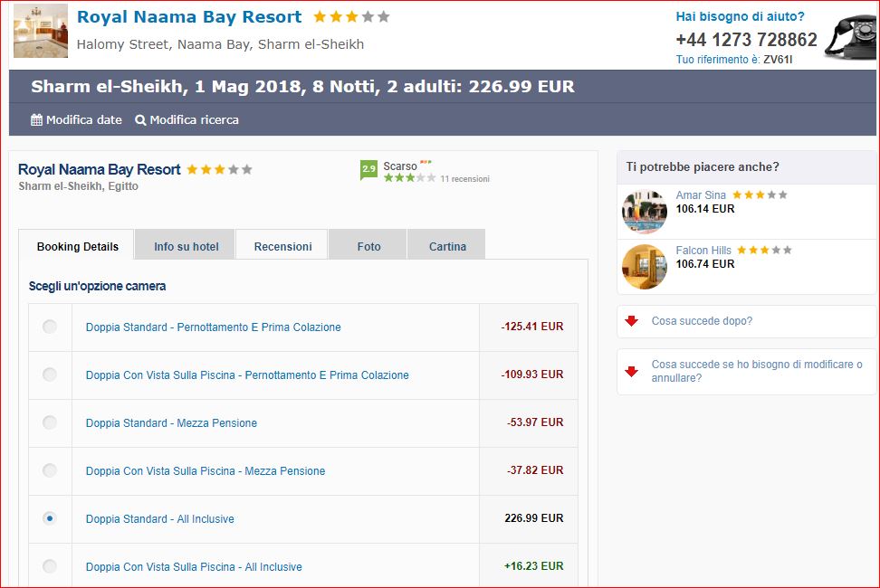Screen dimensions: 880x588
Task: Click the phone number +44 1273 728862
Action: [x=746, y=40]
